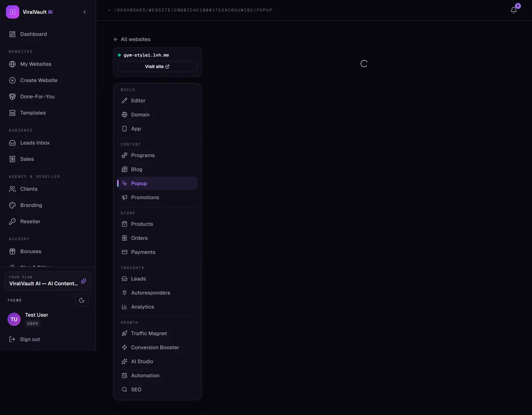Open the SEO search icon item
Viewport: 532px width, 415px height.
pyautogui.click(x=157, y=390)
